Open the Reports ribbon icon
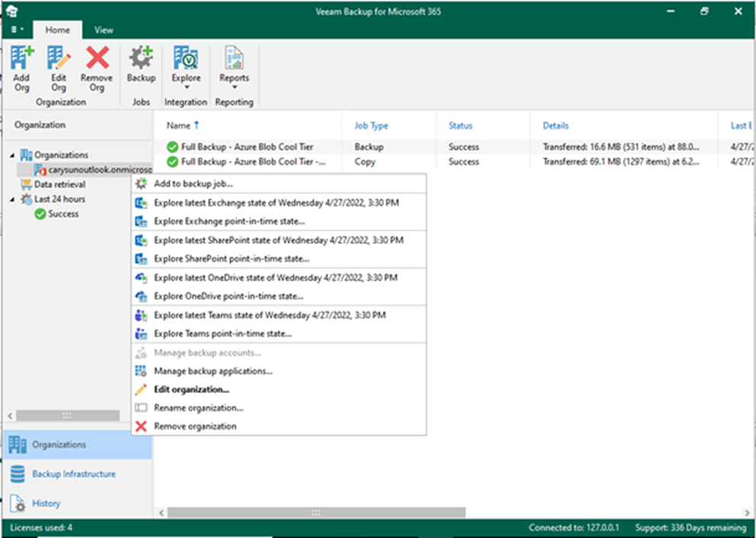756x538 pixels. (234, 57)
